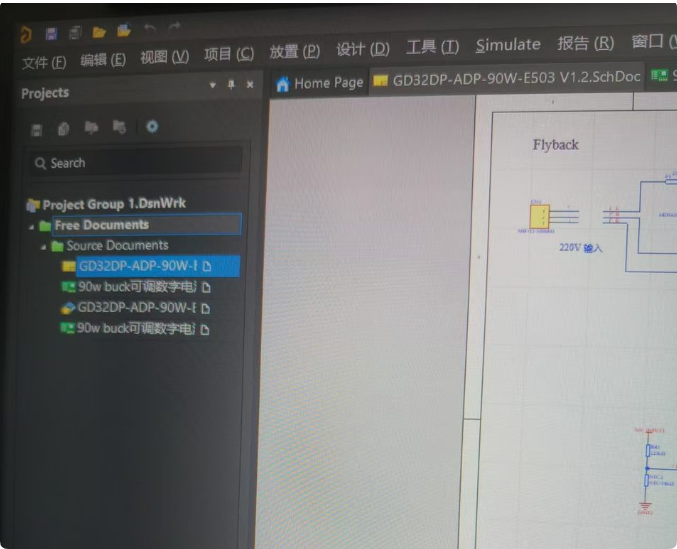Viewport: 677px width, 549px height.
Task: Select the GND symbol near sheet bottom
Action: [645, 506]
